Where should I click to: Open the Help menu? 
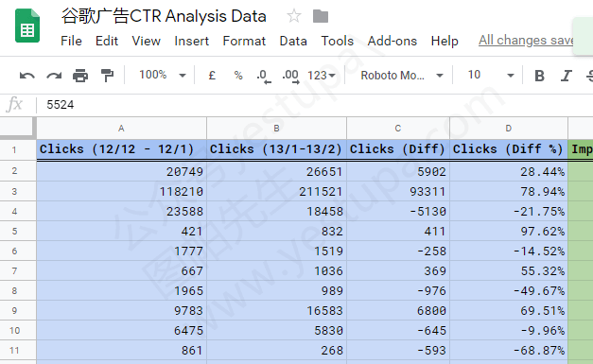(x=445, y=41)
